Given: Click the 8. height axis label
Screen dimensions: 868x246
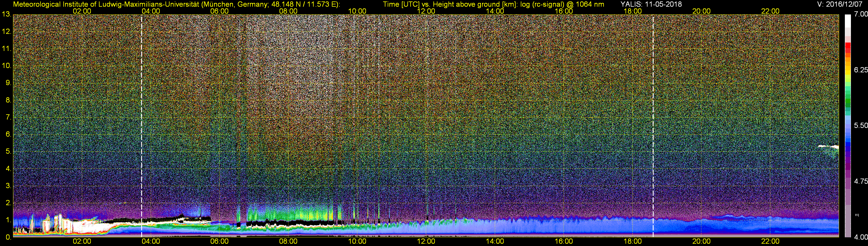Looking at the screenshot, I should (x=8, y=100).
